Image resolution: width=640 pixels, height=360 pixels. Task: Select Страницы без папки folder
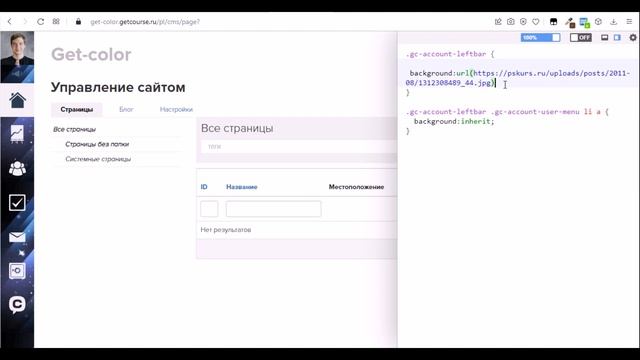coord(97,144)
